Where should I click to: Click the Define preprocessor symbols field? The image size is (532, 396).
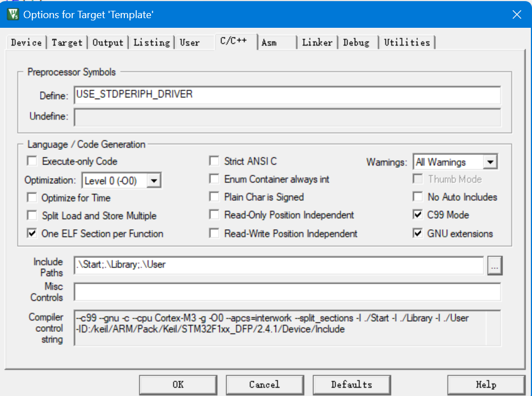click(287, 95)
